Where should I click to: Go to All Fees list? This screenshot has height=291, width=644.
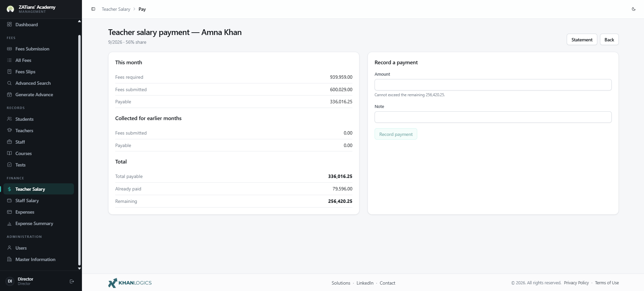coord(39,60)
